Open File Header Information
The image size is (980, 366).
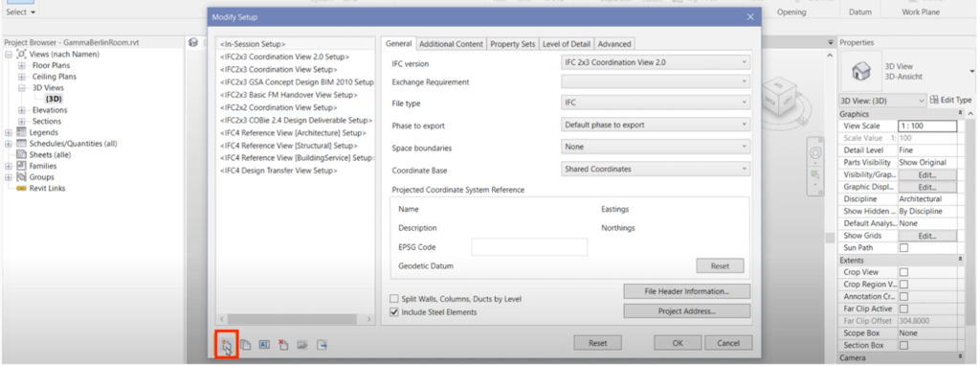tap(686, 291)
